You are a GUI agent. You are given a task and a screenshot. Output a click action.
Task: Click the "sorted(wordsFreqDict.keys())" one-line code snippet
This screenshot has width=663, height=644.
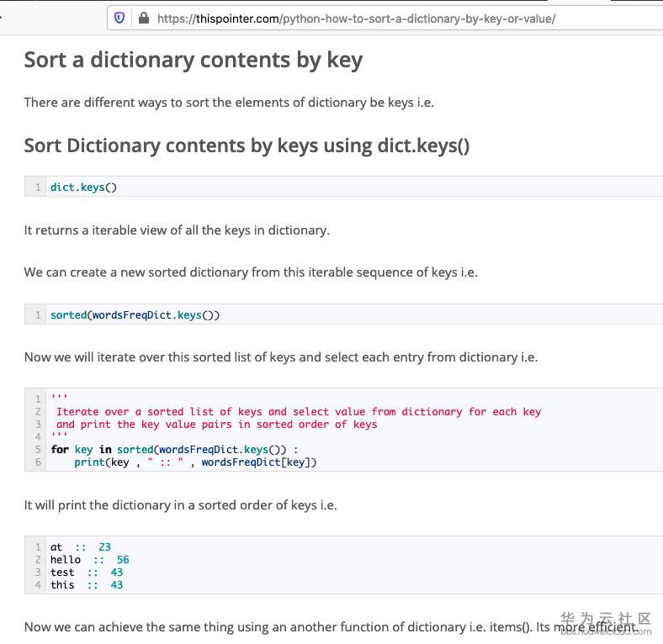pyautogui.click(x=135, y=315)
